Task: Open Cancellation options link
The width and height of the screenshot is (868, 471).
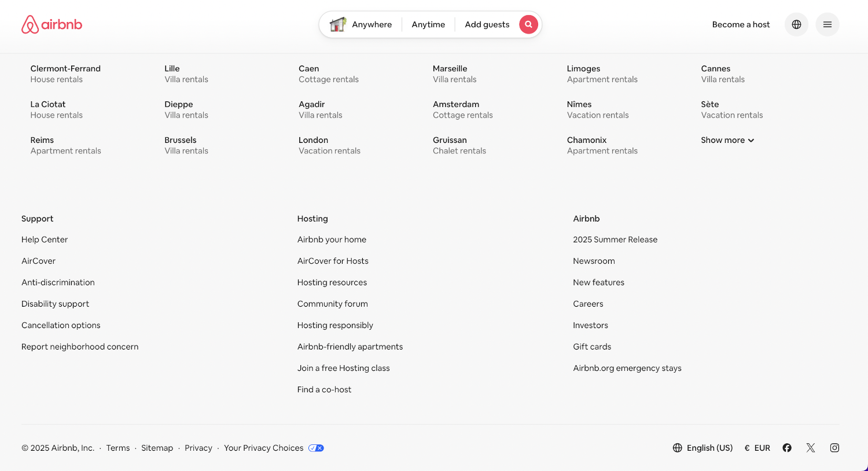Action: [x=61, y=325]
